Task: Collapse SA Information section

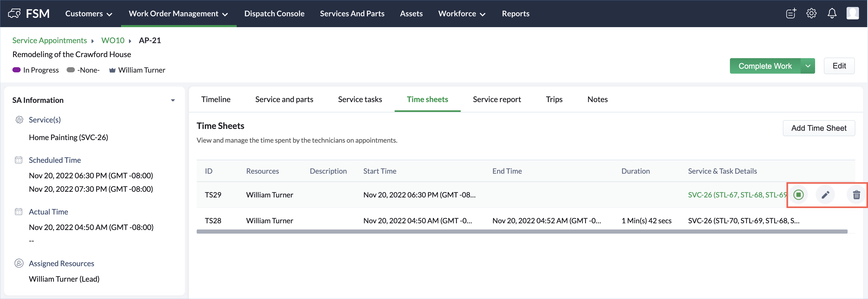Action: (173, 100)
